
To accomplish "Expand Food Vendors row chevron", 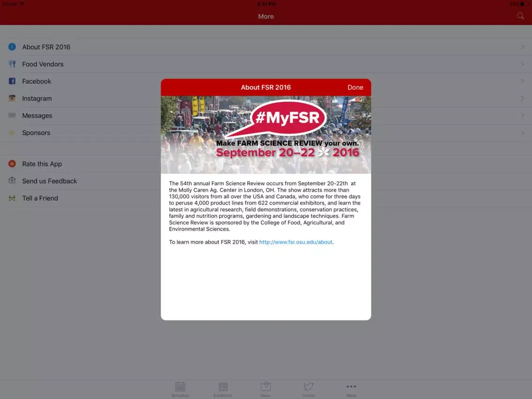I will point(523,64).
